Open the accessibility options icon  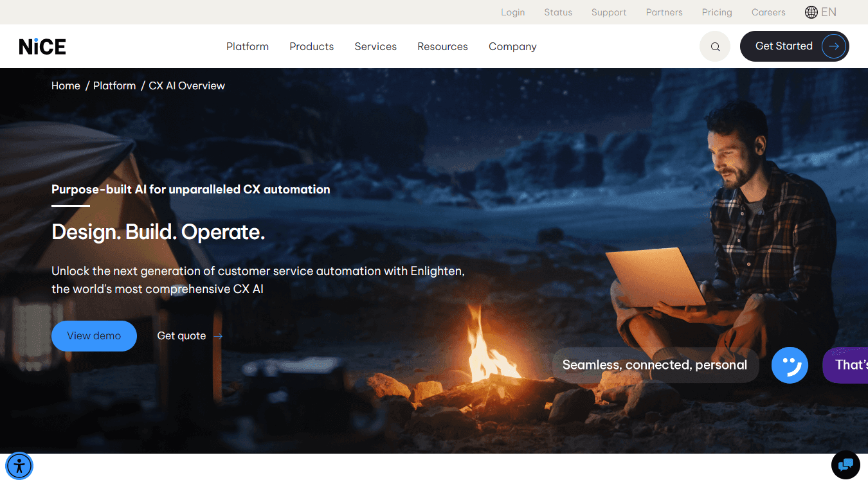[x=19, y=466]
